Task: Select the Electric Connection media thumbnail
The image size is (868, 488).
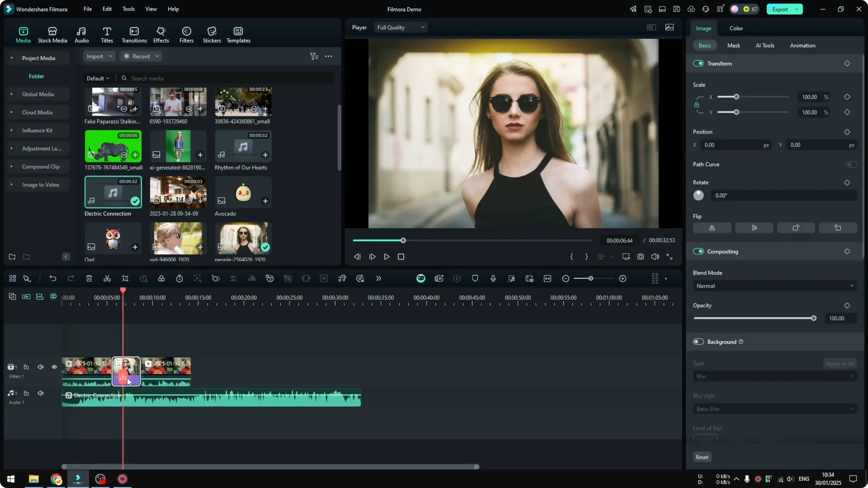Action: point(113,192)
